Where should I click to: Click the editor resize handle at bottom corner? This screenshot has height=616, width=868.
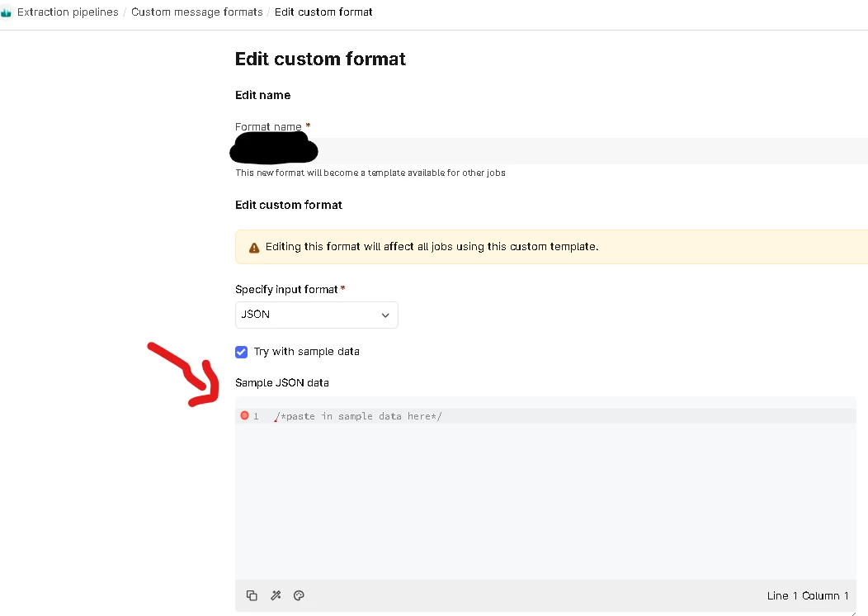click(852, 613)
